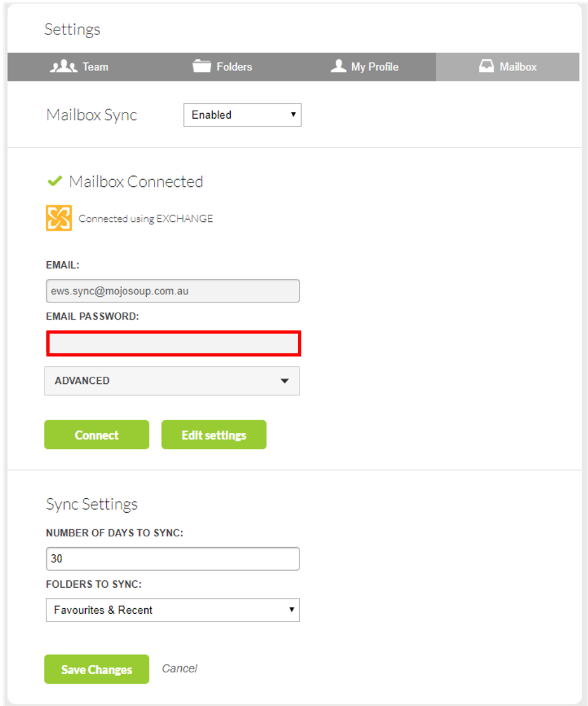Click the Edit settings button

point(214,435)
